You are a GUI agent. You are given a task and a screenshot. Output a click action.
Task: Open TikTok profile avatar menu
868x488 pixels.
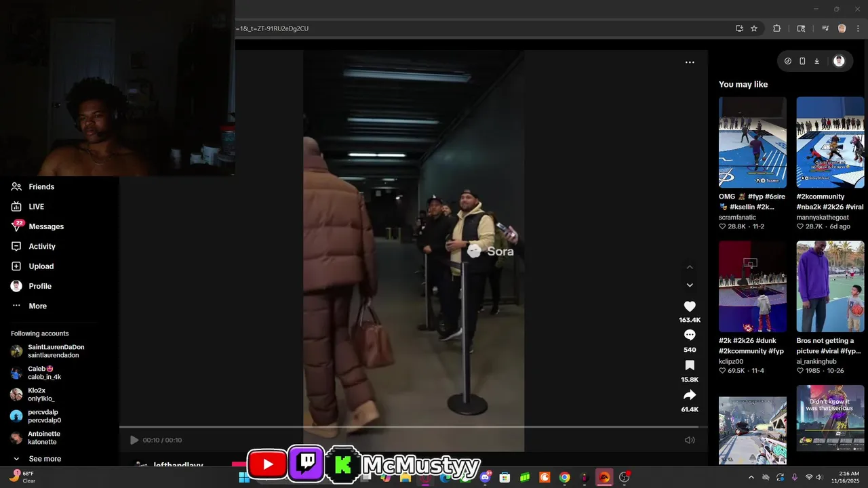point(839,61)
